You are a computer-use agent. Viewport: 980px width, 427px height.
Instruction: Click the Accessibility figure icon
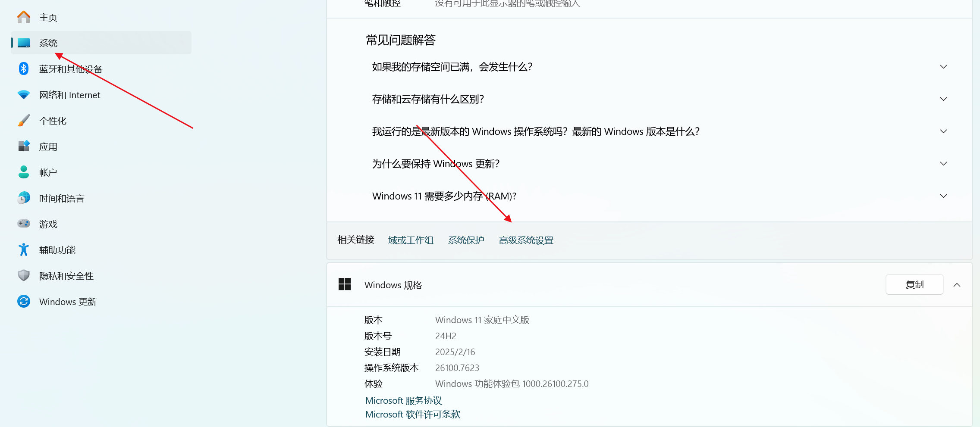tap(24, 249)
